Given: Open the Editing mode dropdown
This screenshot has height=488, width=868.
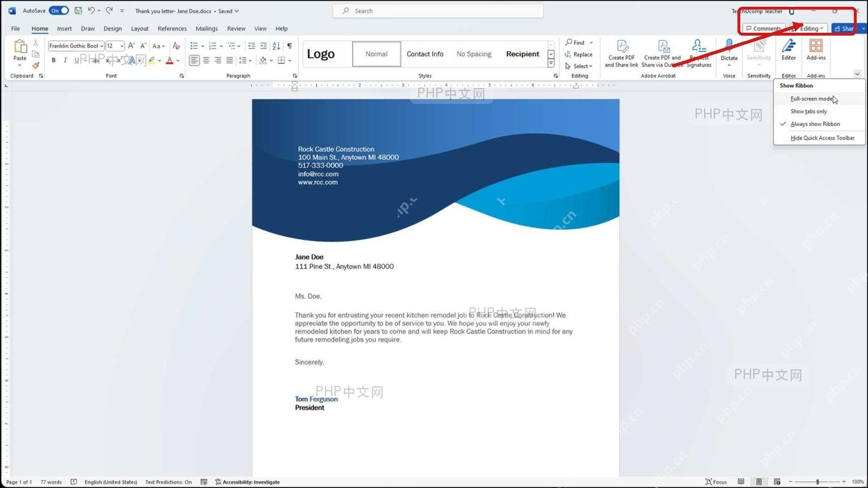Looking at the screenshot, I should 809,28.
